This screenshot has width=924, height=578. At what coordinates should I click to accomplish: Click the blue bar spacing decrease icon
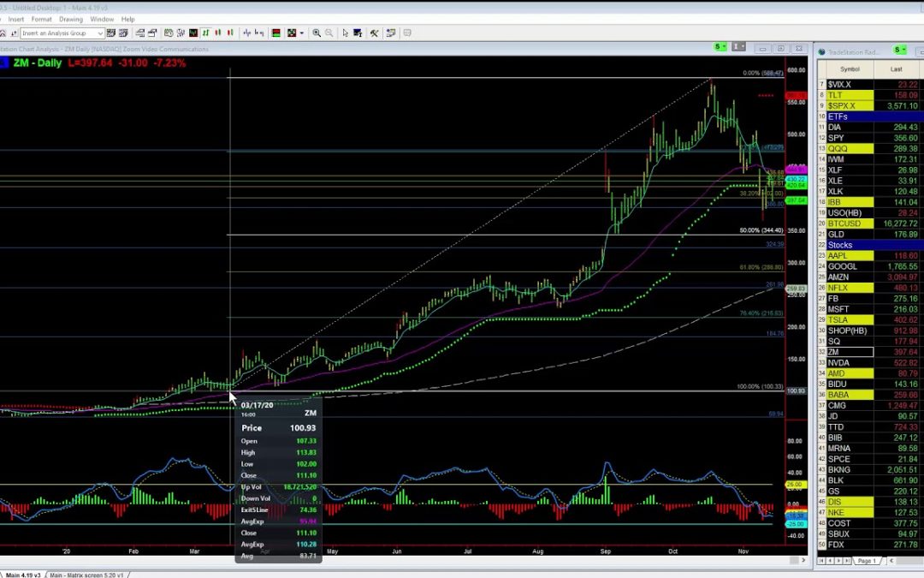click(x=259, y=33)
